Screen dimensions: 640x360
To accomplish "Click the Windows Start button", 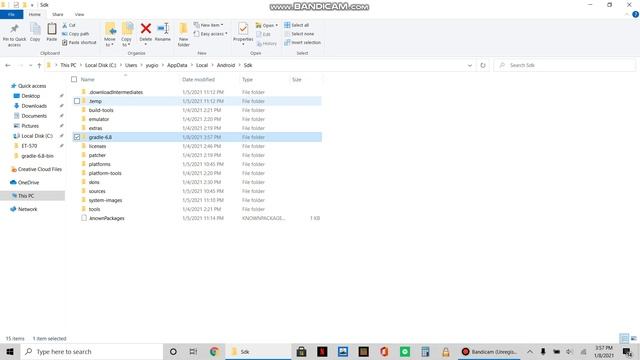I will (10, 351).
